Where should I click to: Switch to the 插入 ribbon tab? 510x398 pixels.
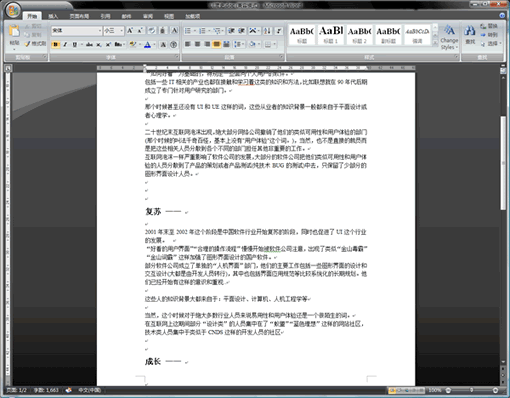coord(53,16)
